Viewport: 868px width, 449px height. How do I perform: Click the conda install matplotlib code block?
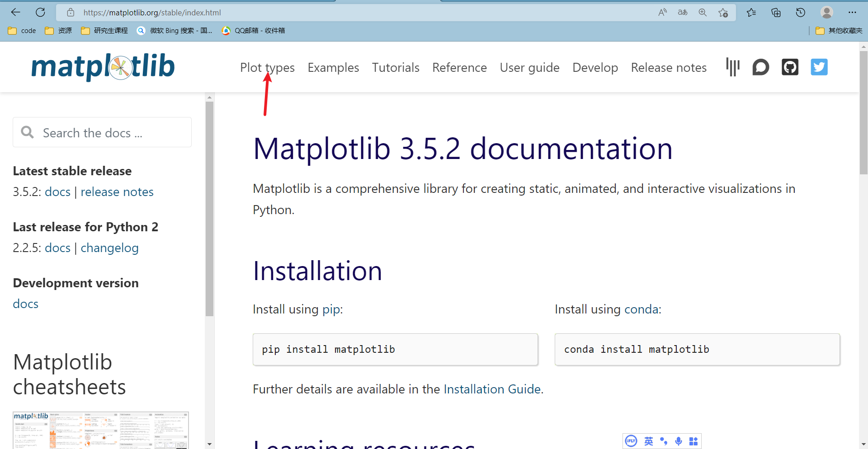697,350
